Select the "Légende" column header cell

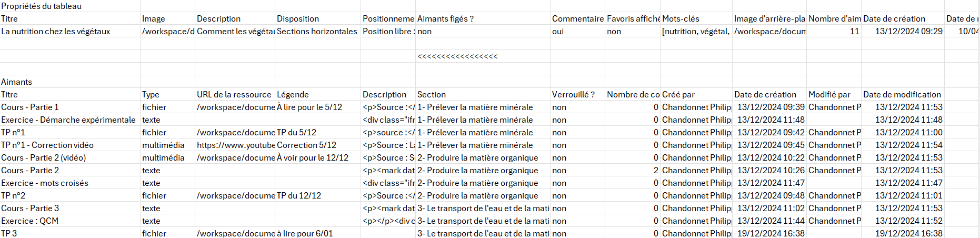coord(293,95)
